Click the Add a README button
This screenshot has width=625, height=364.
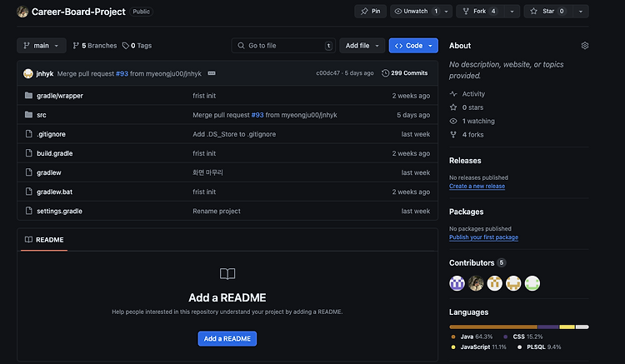coord(227,338)
